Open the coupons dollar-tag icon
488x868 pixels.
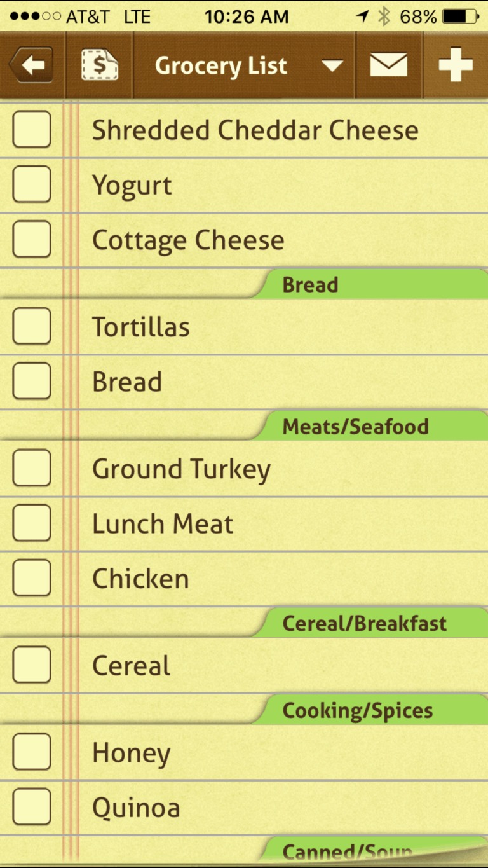[100, 65]
